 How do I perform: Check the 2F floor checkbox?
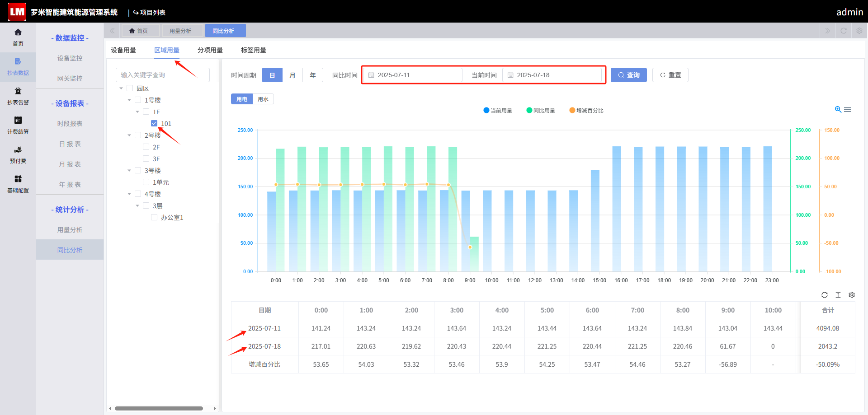[146, 147]
